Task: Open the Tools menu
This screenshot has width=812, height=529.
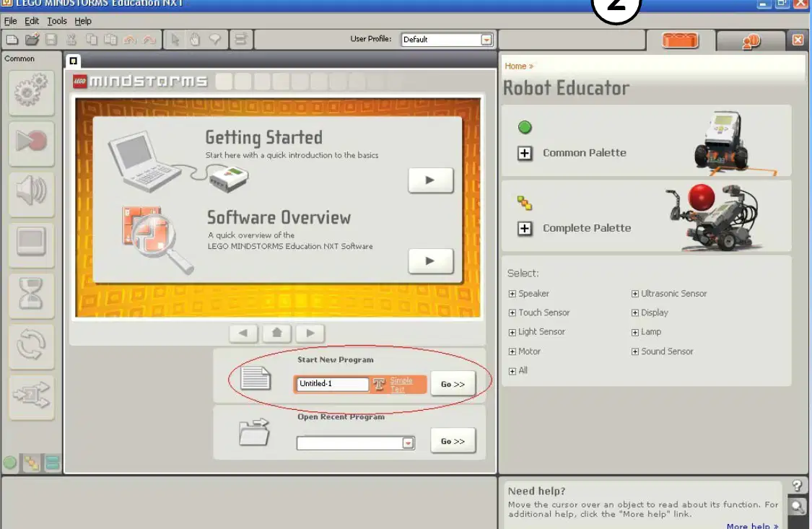Action: tap(57, 21)
